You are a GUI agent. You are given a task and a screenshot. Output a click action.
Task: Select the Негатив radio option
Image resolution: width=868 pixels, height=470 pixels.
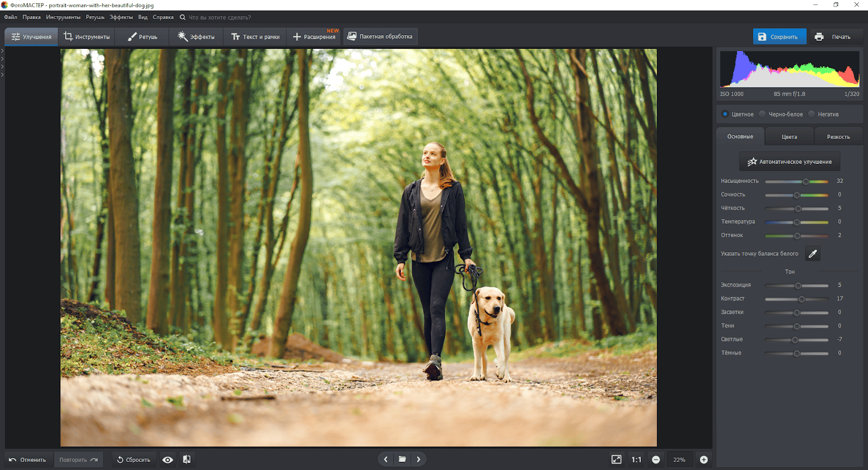(x=812, y=114)
